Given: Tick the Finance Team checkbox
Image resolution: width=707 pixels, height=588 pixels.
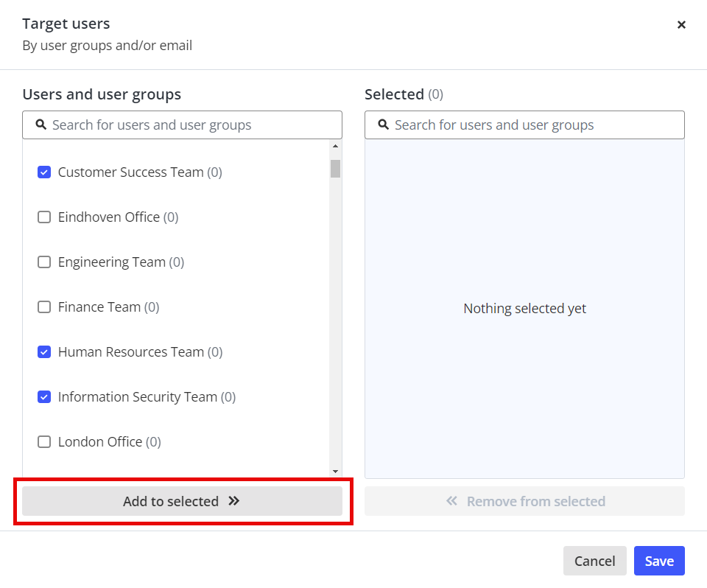Looking at the screenshot, I should (44, 307).
